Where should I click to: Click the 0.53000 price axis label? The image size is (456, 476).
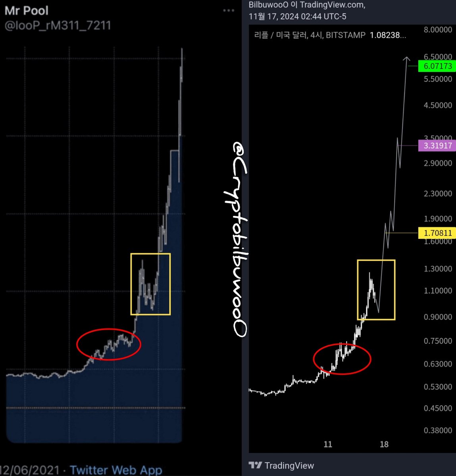[438, 387]
